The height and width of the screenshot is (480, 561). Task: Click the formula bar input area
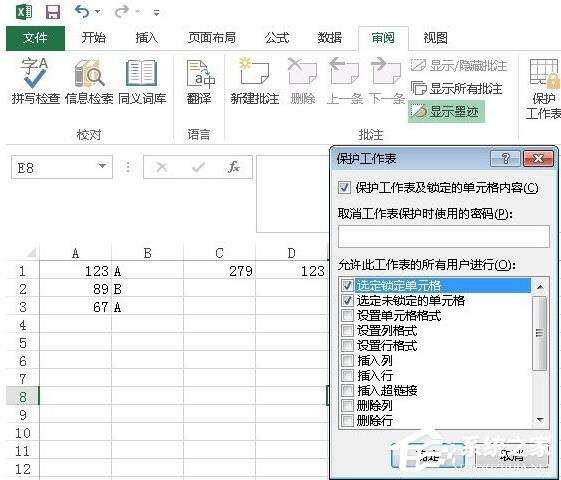[292, 194]
